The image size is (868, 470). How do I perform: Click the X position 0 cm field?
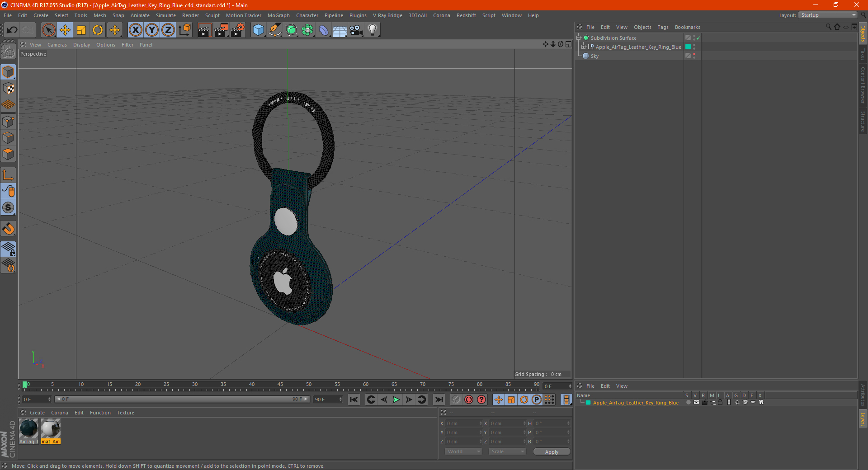point(464,423)
